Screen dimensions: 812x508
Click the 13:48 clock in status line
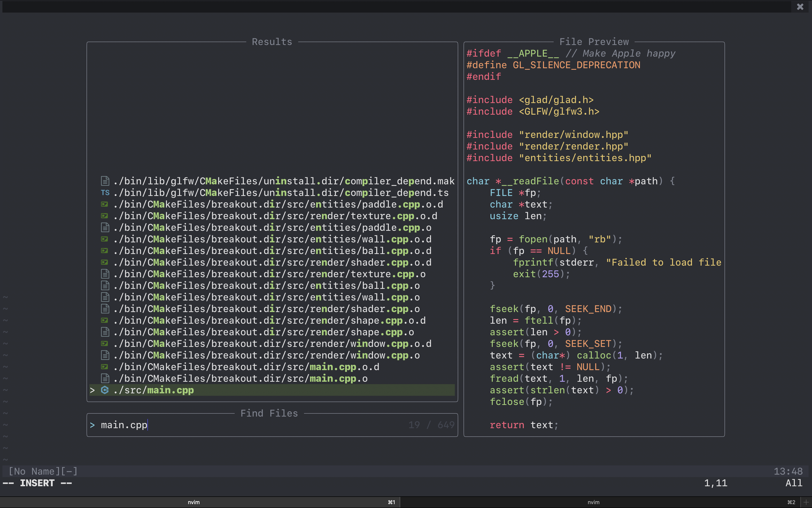coord(788,471)
